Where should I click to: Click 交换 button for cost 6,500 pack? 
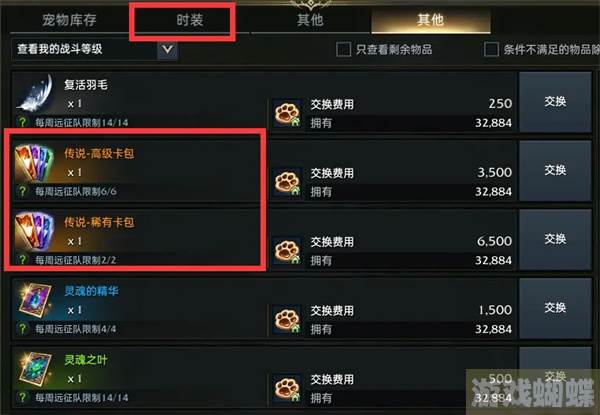[x=555, y=240]
